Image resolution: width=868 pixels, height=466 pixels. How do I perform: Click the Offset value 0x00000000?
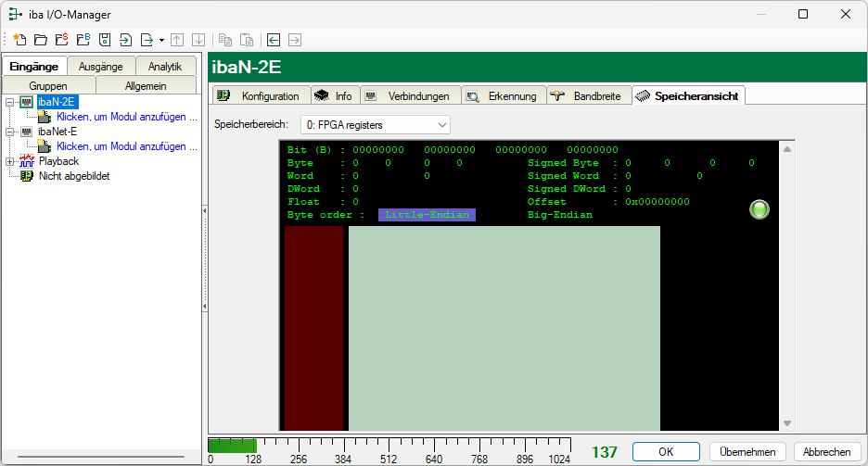657,202
